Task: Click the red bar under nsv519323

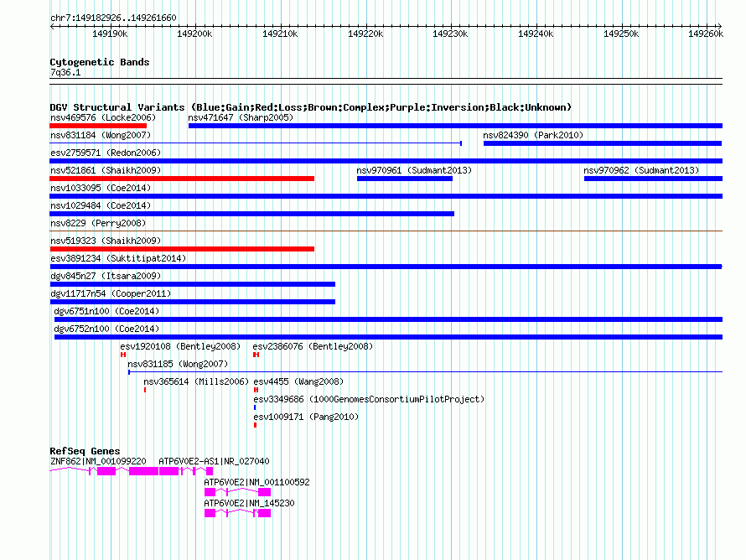Action: (182, 249)
